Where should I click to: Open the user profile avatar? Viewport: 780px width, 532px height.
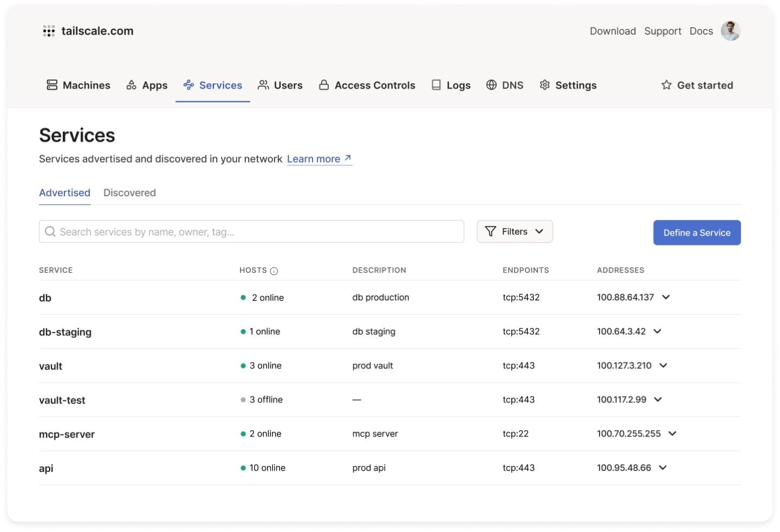click(730, 31)
